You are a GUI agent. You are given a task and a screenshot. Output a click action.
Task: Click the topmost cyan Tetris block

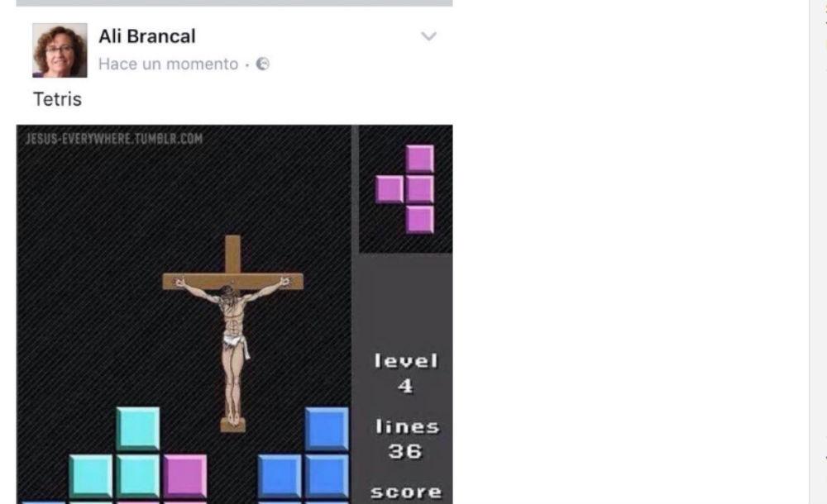pyautogui.click(x=137, y=429)
